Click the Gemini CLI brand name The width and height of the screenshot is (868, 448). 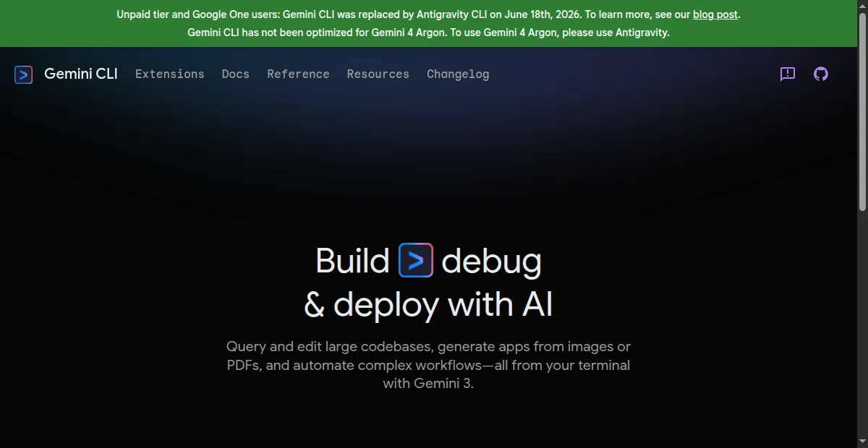(x=81, y=74)
